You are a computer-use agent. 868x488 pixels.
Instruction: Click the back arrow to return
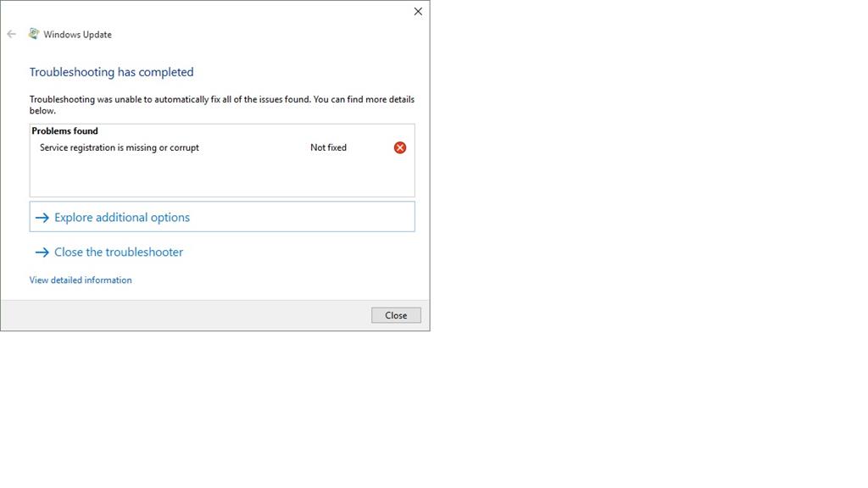coord(11,33)
